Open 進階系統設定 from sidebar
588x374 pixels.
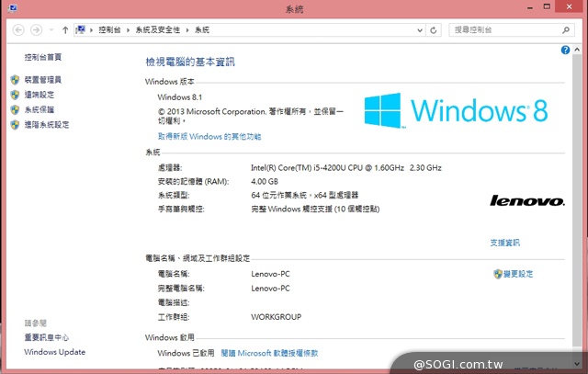[47, 125]
